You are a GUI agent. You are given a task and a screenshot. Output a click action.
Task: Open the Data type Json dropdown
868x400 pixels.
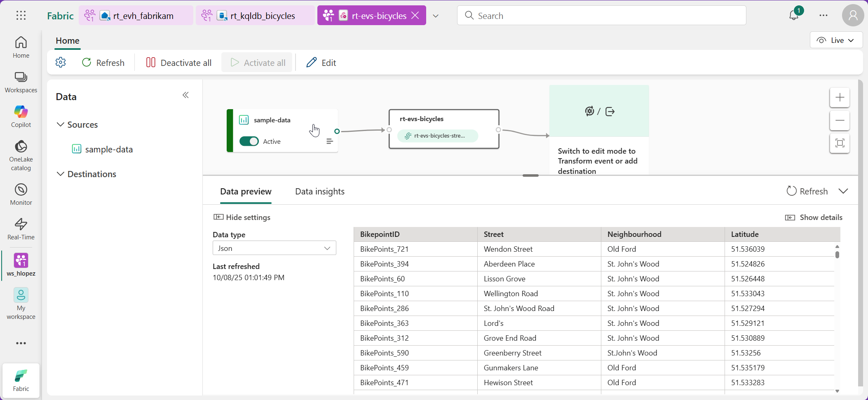pos(274,248)
